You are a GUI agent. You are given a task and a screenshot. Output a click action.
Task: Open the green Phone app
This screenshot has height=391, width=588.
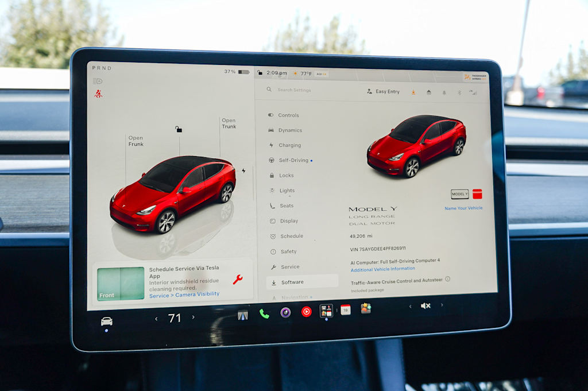[x=264, y=313]
